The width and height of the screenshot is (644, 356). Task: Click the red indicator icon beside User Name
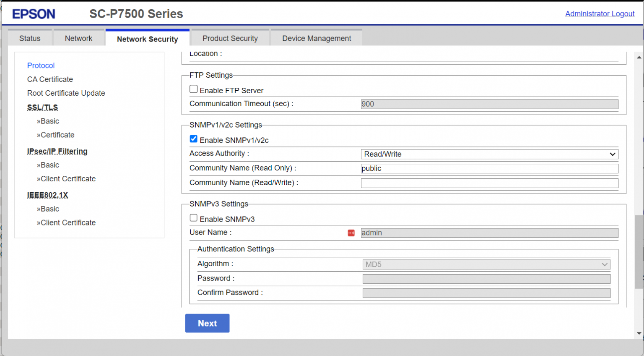point(351,233)
